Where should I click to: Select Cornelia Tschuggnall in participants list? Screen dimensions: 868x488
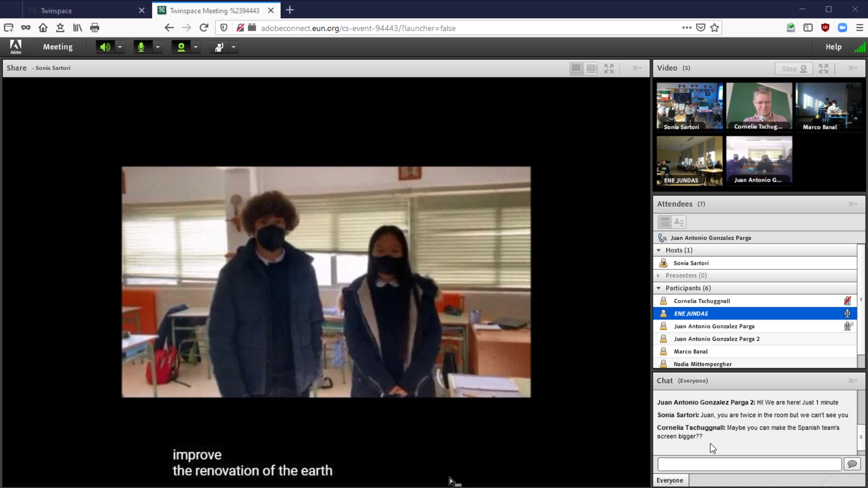pyautogui.click(x=755, y=301)
